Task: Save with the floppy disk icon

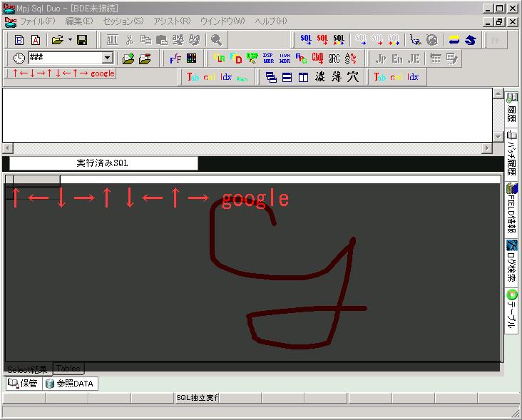Action: (x=82, y=40)
